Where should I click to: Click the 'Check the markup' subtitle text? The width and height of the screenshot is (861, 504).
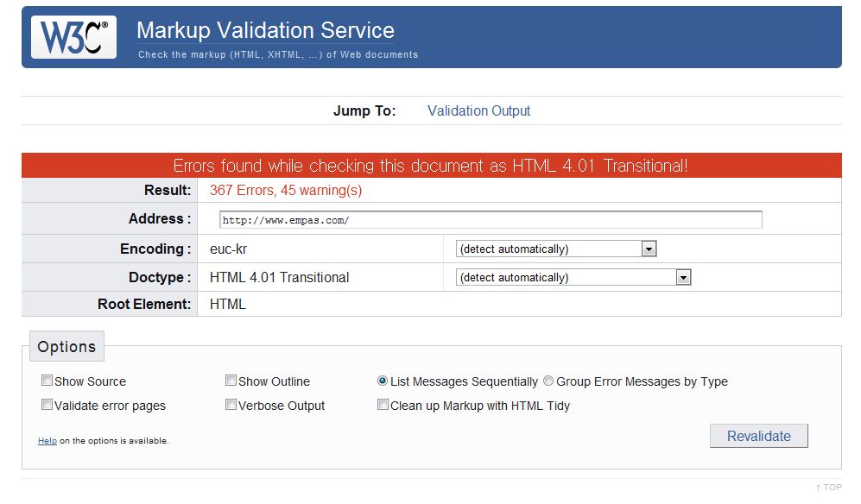(x=278, y=54)
